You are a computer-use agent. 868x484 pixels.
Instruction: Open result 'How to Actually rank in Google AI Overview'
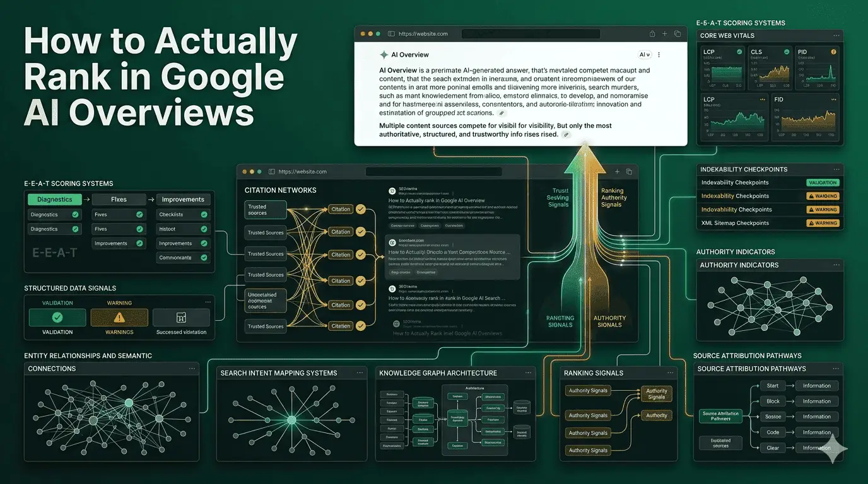(437, 200)
